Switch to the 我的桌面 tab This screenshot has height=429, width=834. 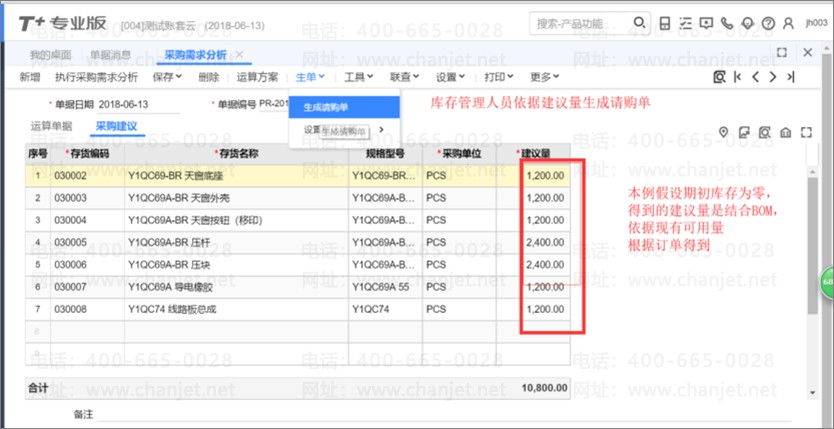click(x=50, y=55)
